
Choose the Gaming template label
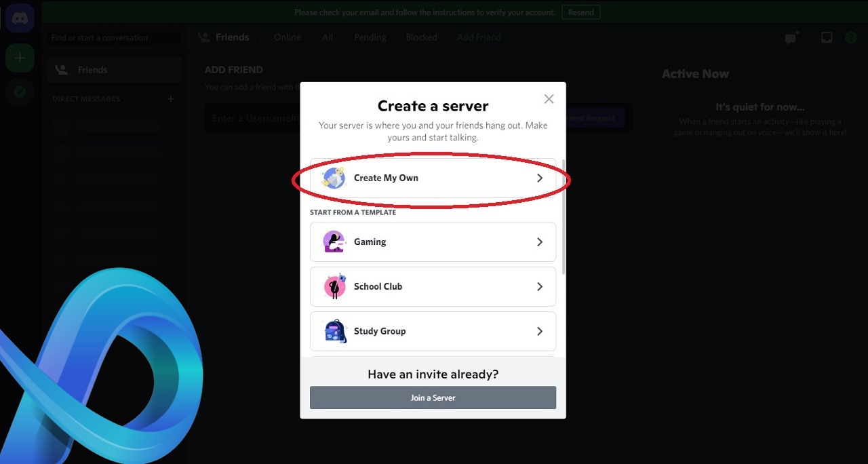370,241
